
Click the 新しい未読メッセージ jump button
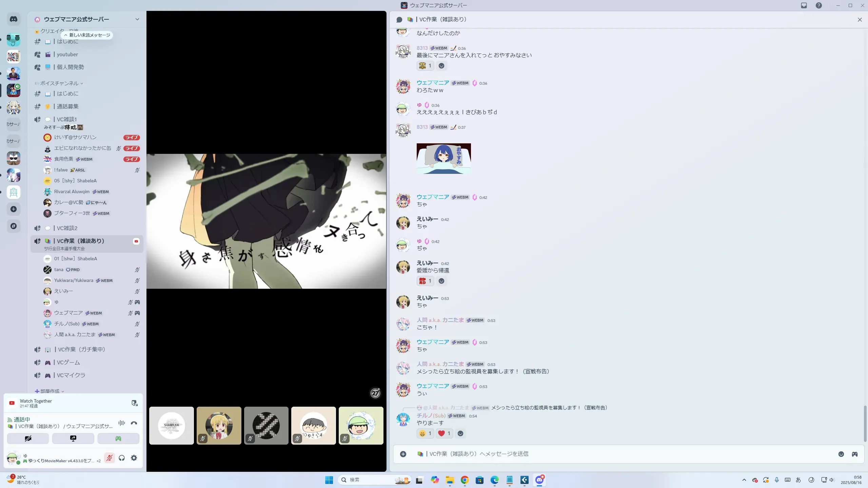tap(87, 35)
